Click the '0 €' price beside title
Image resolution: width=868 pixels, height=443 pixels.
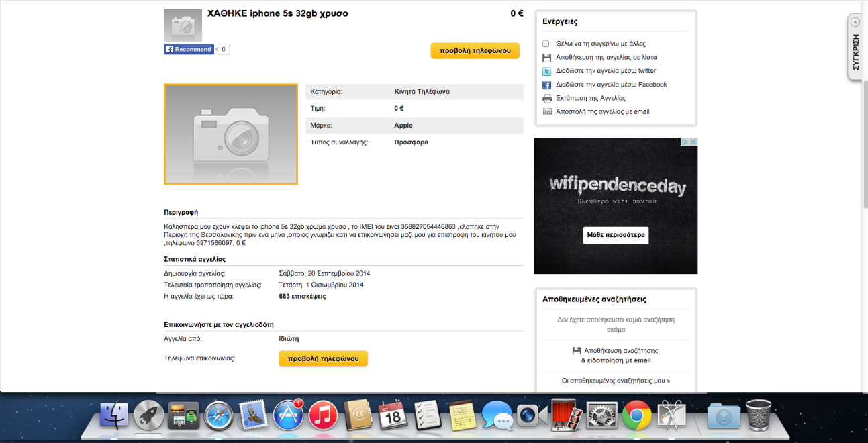point(516,13)
